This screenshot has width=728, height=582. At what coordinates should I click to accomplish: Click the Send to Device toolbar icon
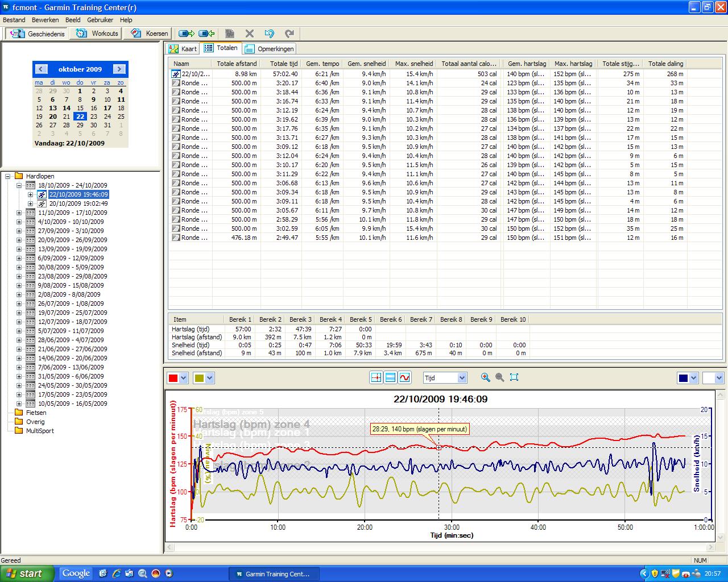coord(187,34)
